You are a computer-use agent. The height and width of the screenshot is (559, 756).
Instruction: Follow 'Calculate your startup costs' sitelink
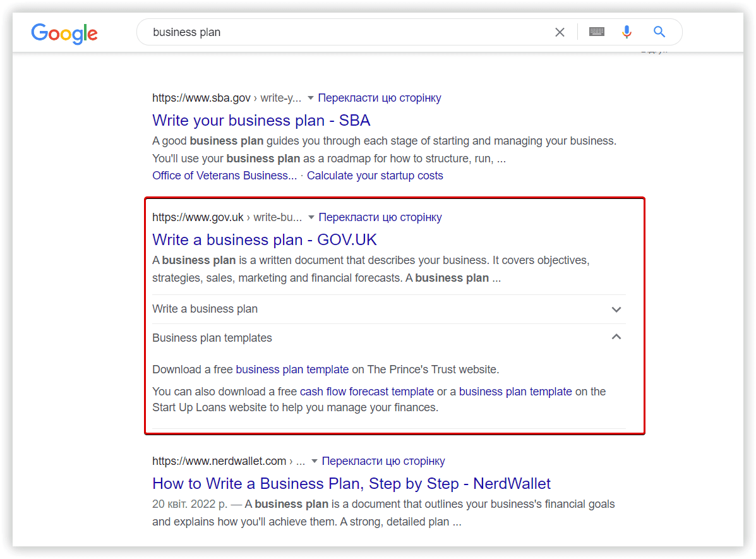click(375, 176)
